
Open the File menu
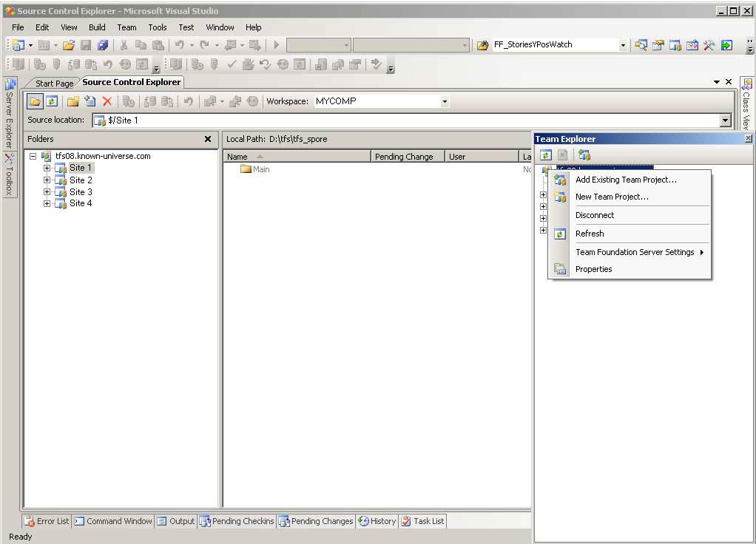tap(18, 27)
